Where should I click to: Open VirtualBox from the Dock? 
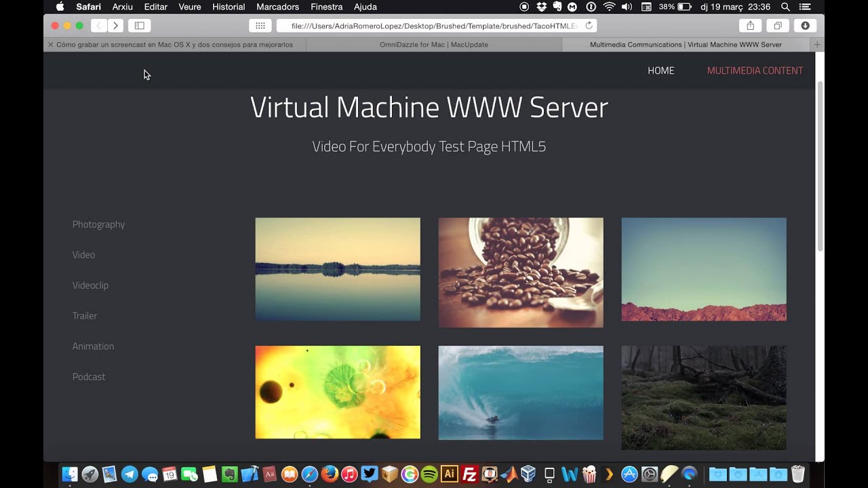click(528, 474)
